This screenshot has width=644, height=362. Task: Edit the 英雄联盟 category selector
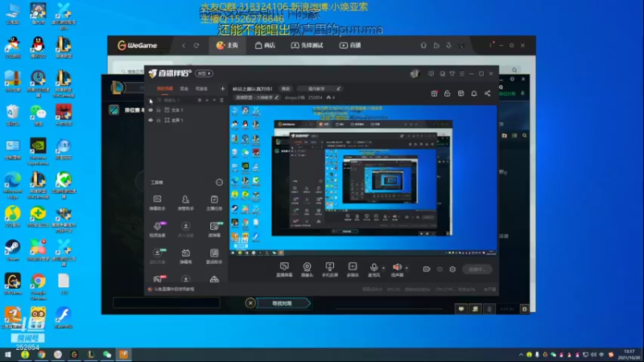point(257,97)
